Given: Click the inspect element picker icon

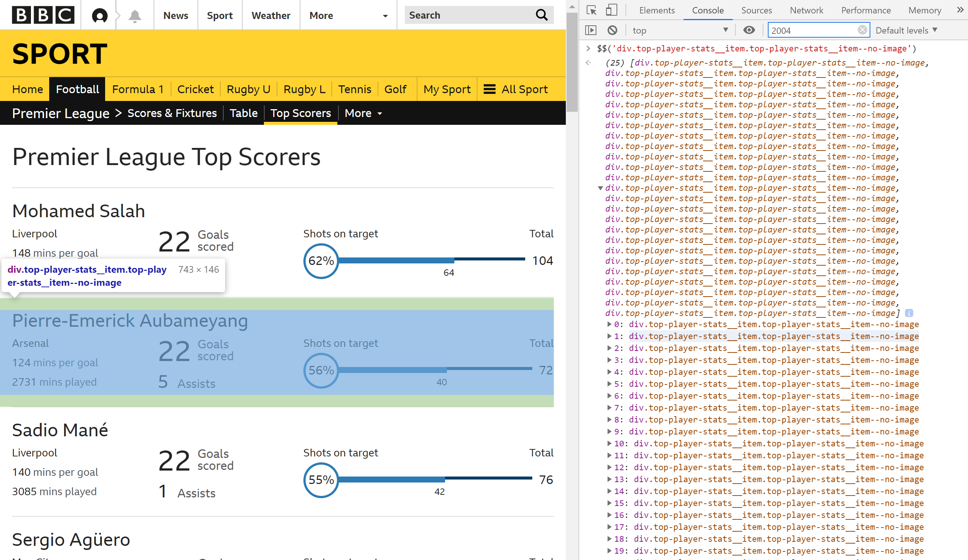Looking at the screenshot, I should pyautogui.click(x=592, y=10).
